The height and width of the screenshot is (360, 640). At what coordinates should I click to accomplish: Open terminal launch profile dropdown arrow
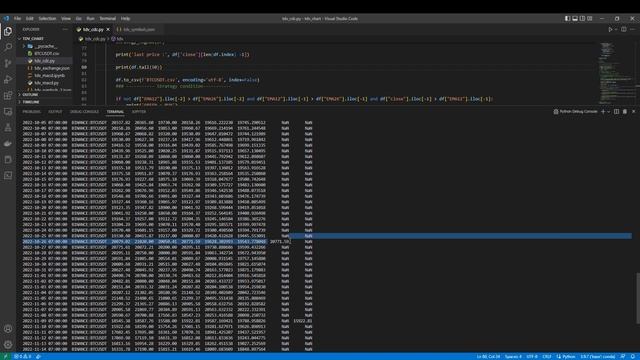(x=608, y=111)
